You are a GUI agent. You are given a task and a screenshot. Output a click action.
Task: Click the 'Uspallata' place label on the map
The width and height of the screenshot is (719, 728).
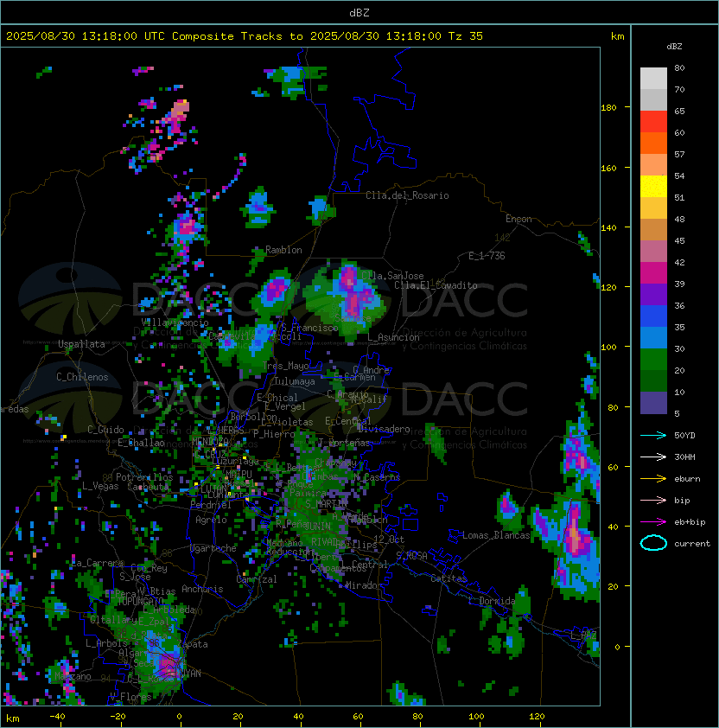pos(81,344)
